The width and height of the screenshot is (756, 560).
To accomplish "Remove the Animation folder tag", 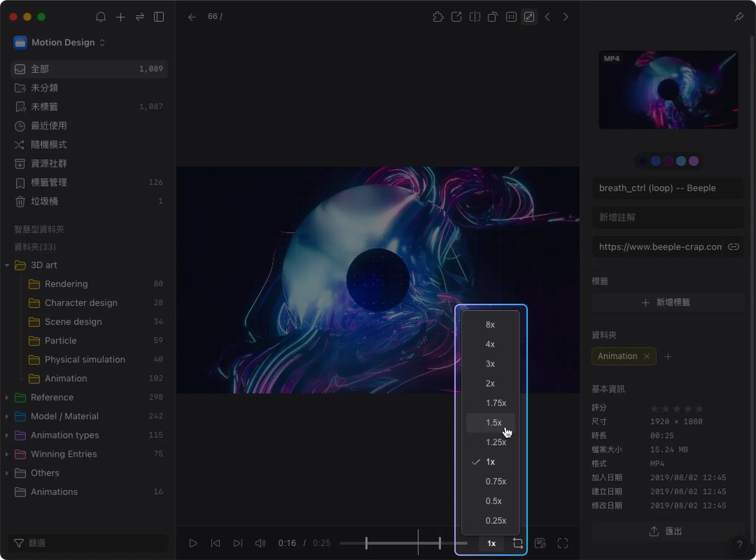I will 646,357.
